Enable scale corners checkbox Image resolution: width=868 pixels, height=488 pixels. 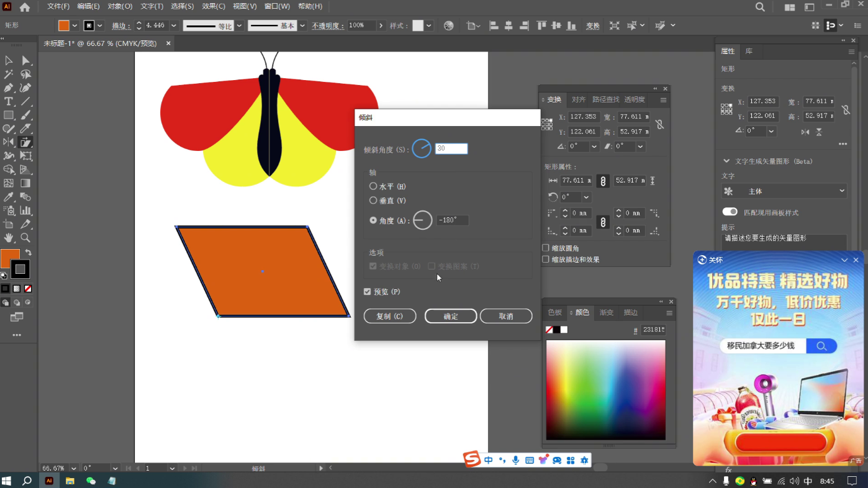pyautogui.click(x=546, y=248)
